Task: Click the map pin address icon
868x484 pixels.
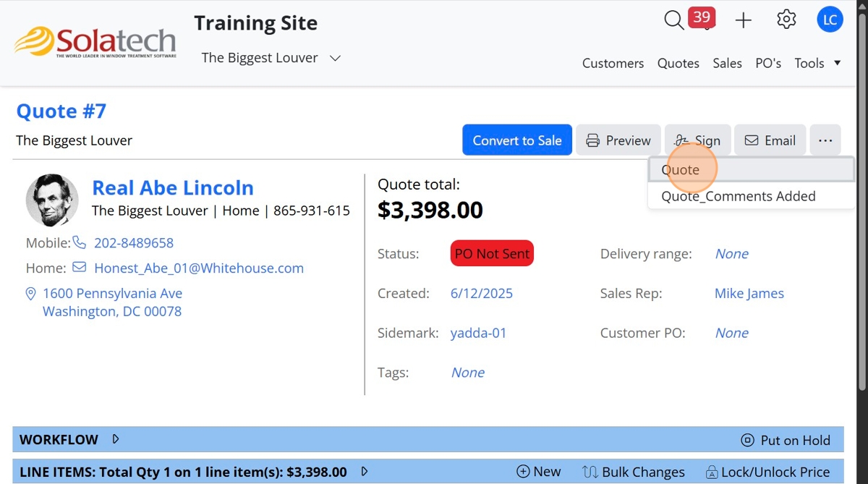Action: [30, 294]
